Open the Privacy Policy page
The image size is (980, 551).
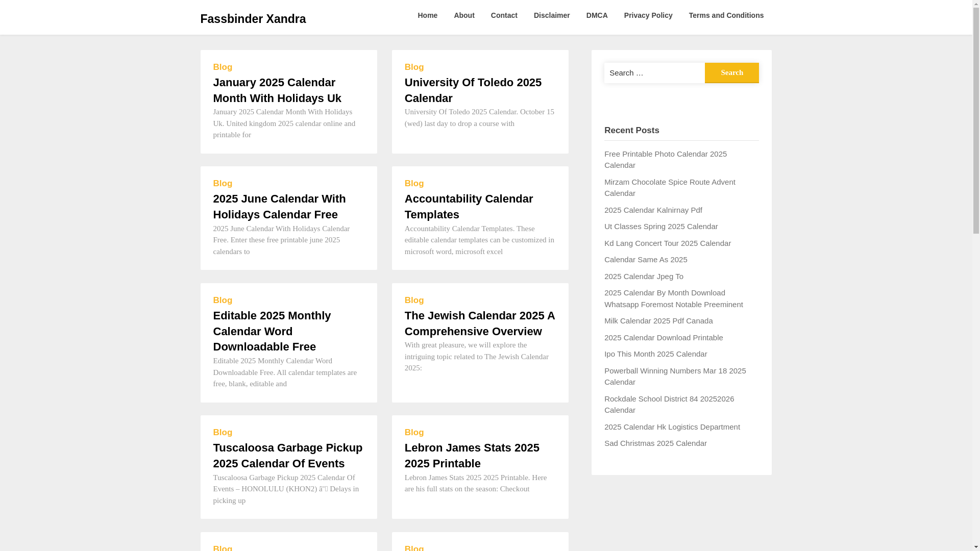tap(648, 15)
